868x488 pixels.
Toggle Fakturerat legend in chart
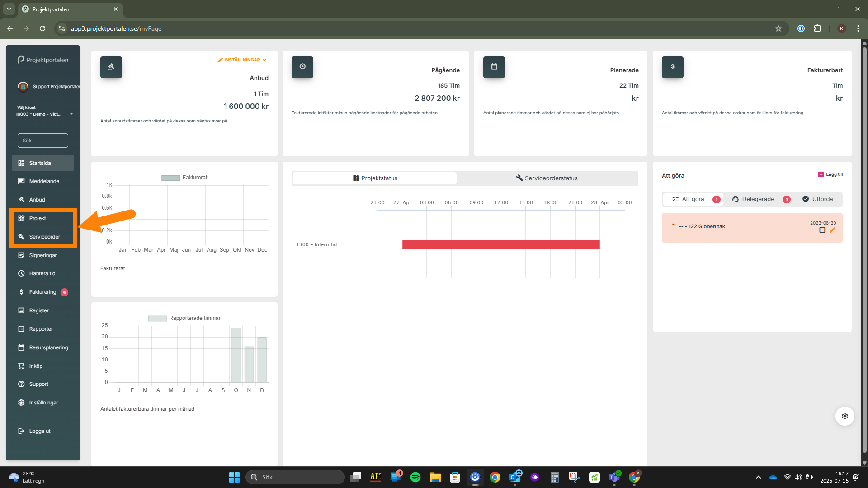[170, 178]
